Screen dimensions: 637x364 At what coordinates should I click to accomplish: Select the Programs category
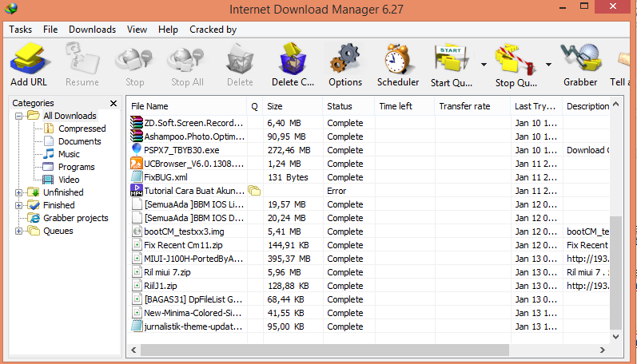[x=77, y=167]
